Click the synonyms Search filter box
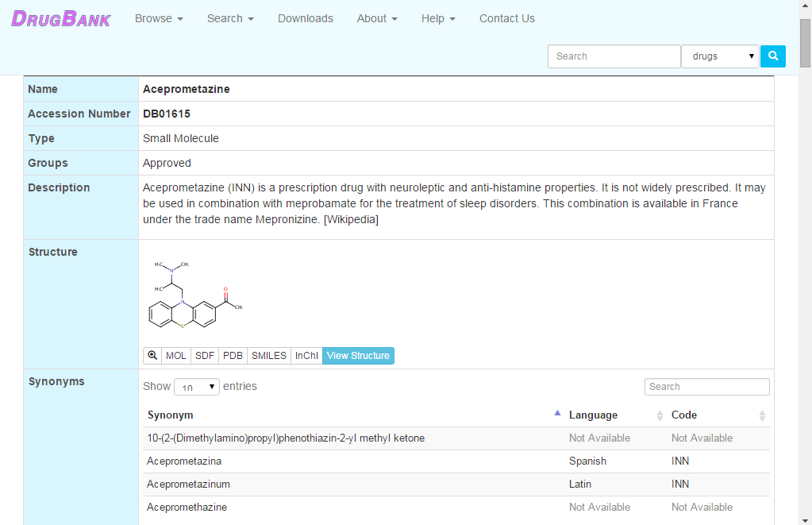This screenshot has width=812, height=525. pyautogui.click(x=706, y=387)
